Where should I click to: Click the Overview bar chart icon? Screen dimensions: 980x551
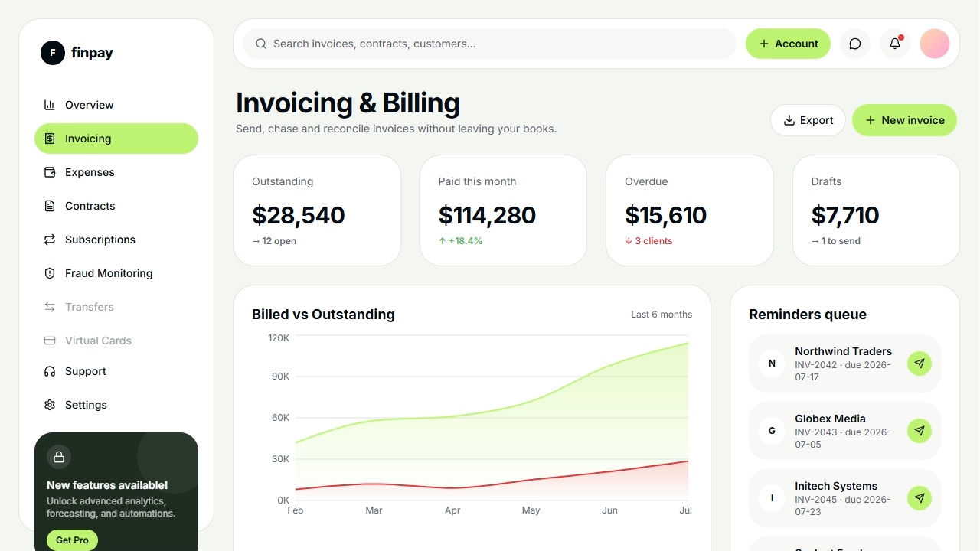tap(50, 105)
